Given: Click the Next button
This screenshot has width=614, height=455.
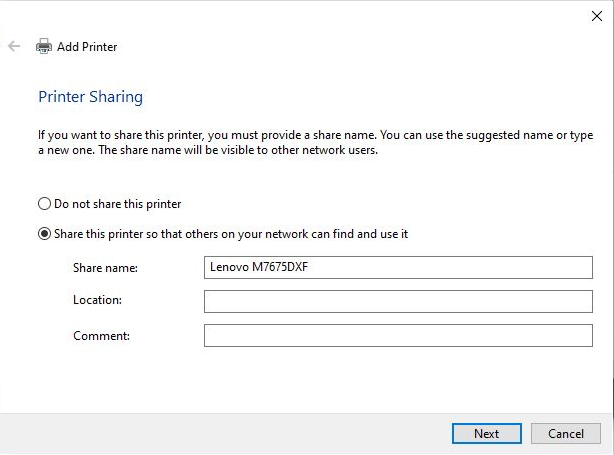Looking at the screenshot, I should coord(487,433).
